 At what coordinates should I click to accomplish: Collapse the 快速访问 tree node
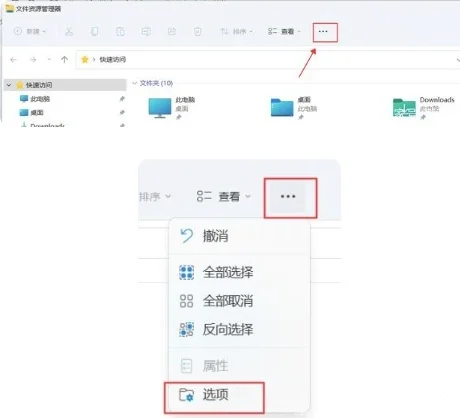pyautogui.click(x=9, y=85)
